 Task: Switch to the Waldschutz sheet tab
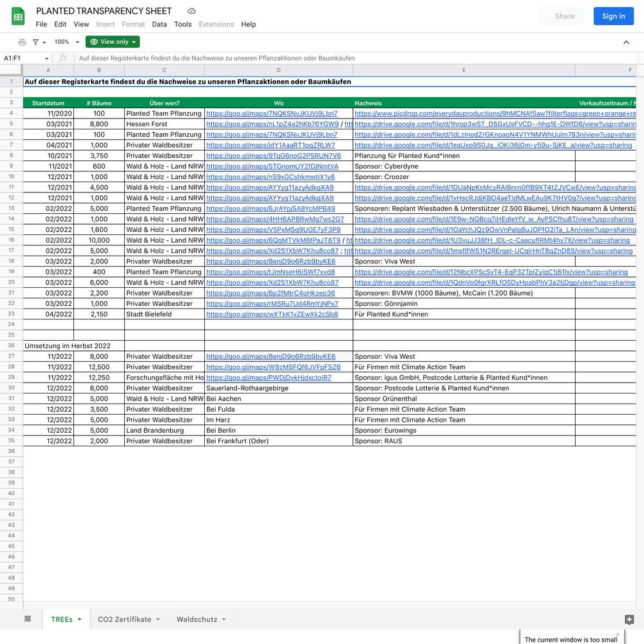point(196,620)
